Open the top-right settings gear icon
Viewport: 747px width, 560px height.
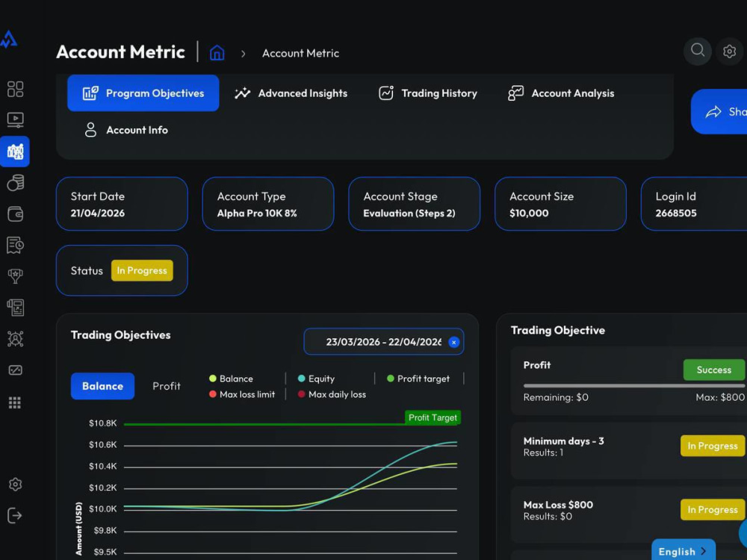click(729, 51)
